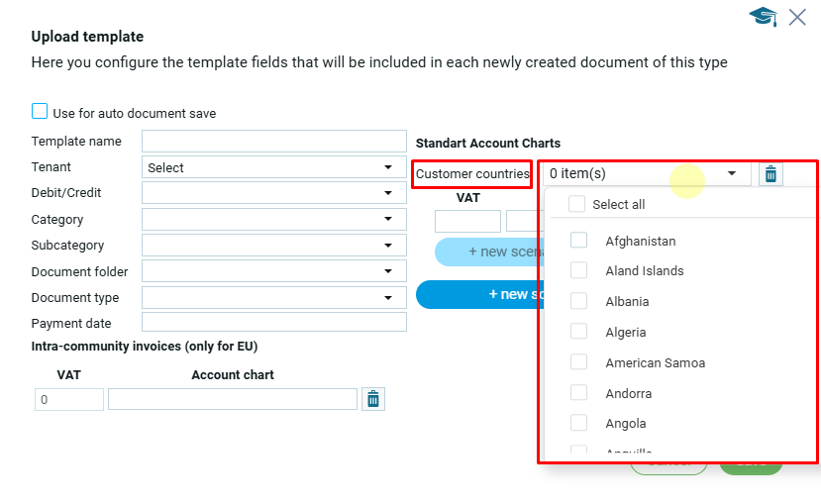Click the graduation cap help icon

tap(763, 17)
